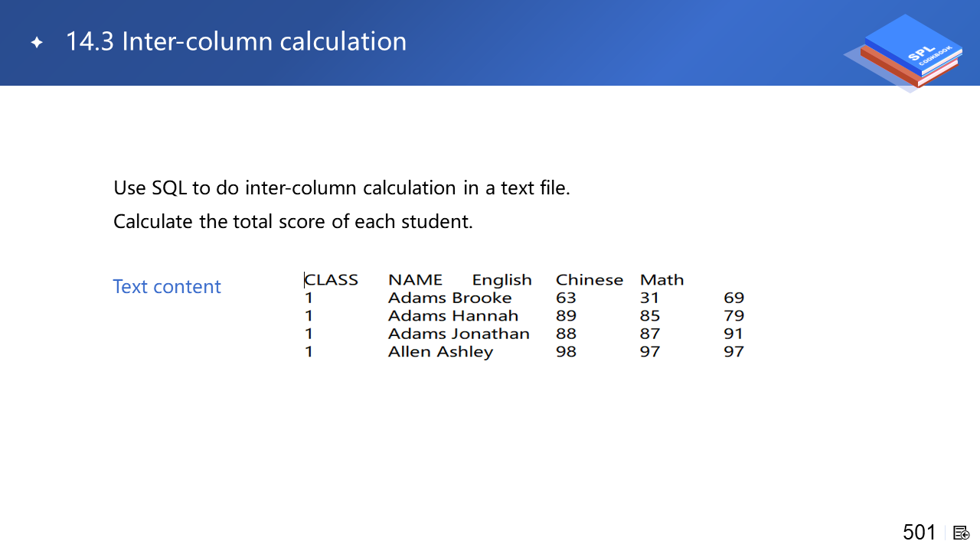Click the 'Calculate the total score' sentence
Image resolution: width=980 pixels, height=551 pixels.
pos(293,221)
